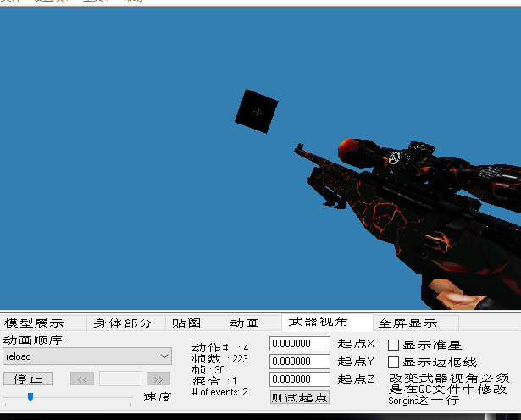This screenshot has width=521, height=420.
Task: Click the 起点Z origin input field
Action: pyautogui.click(x=299, y=379)
